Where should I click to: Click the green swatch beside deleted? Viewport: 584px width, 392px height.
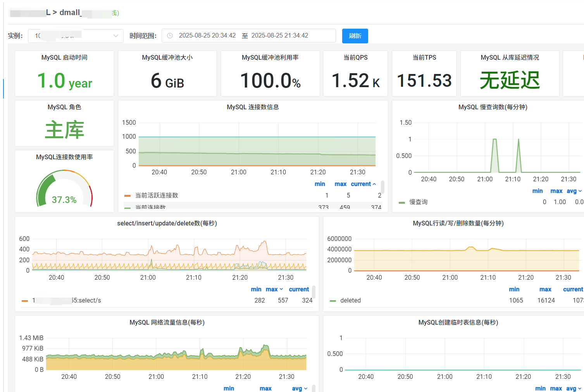pos(333,301)
